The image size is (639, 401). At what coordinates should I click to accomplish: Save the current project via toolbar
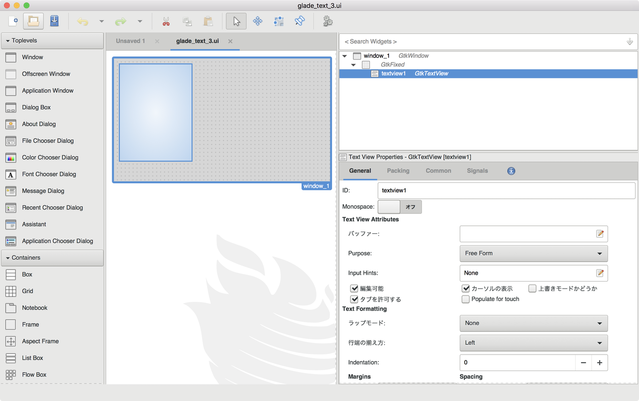[x=54, y=21]
